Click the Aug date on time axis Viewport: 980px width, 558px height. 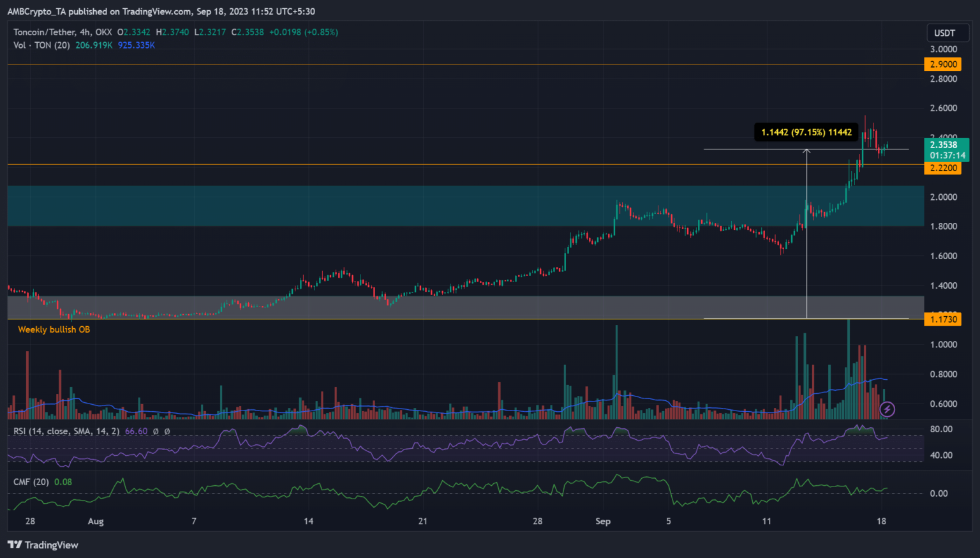click(96, 521)
